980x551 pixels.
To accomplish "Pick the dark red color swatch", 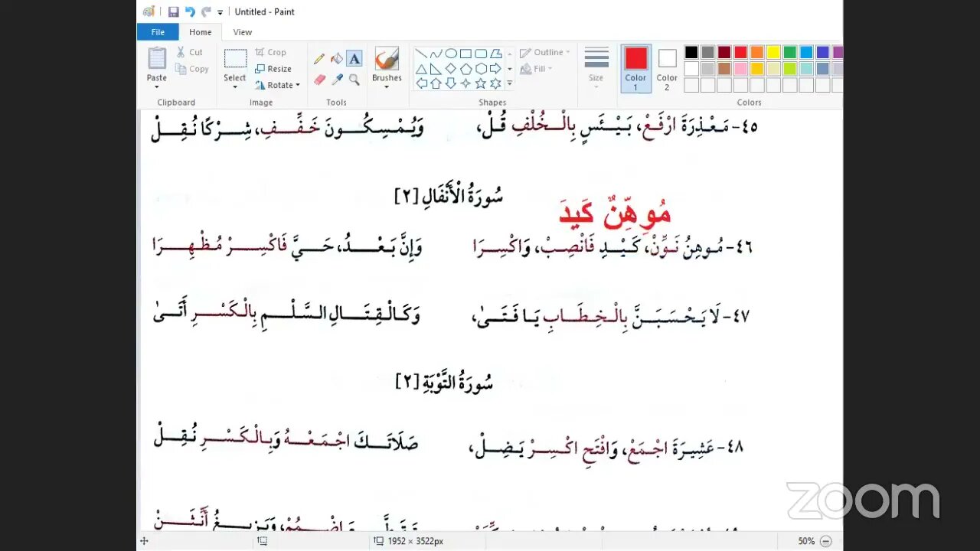I will (x=724, y=52).
